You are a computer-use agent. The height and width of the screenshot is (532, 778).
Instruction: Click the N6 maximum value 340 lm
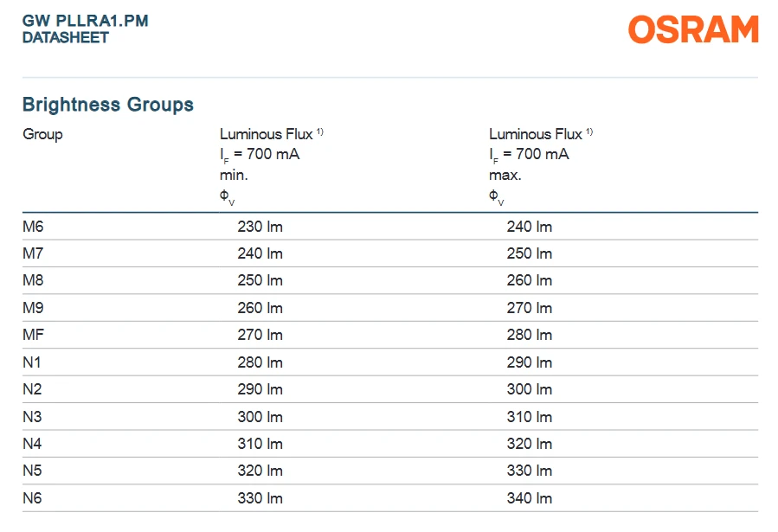tap(530, 498)
